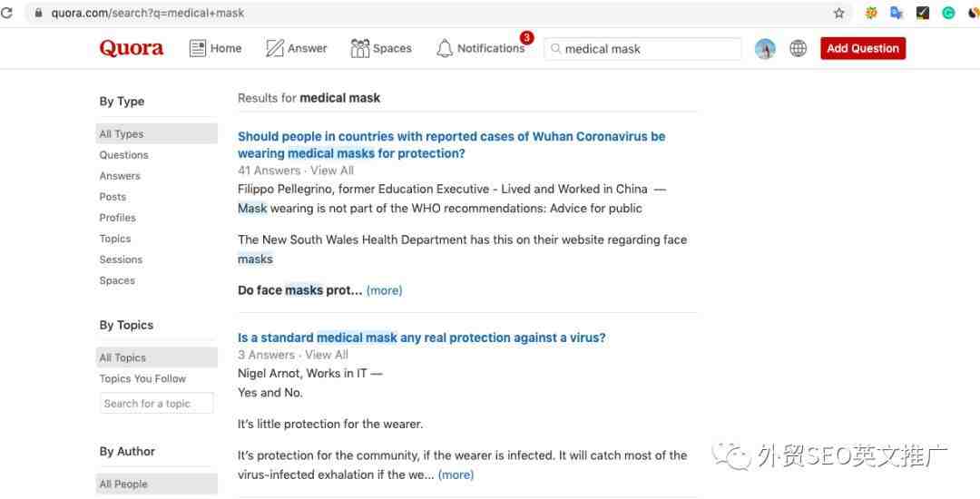Click into the medical mask search field
The height and width of the screenshot is (499, 980).
tap(642, 49)
